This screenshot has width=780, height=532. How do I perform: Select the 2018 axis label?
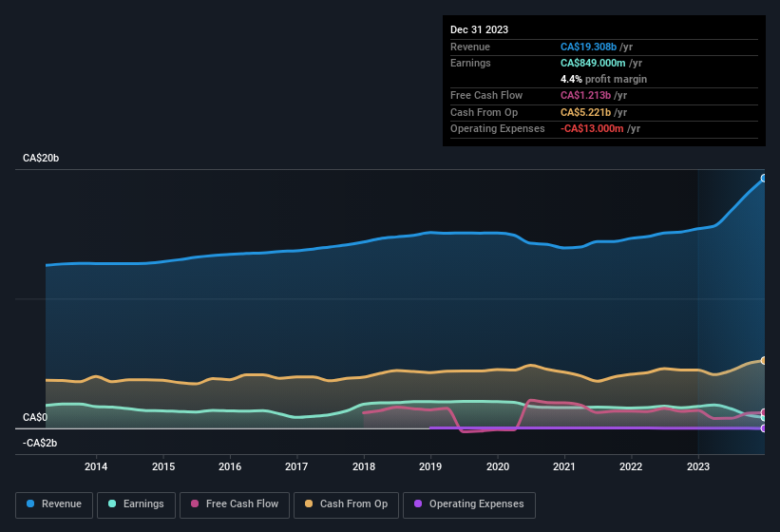364,466
